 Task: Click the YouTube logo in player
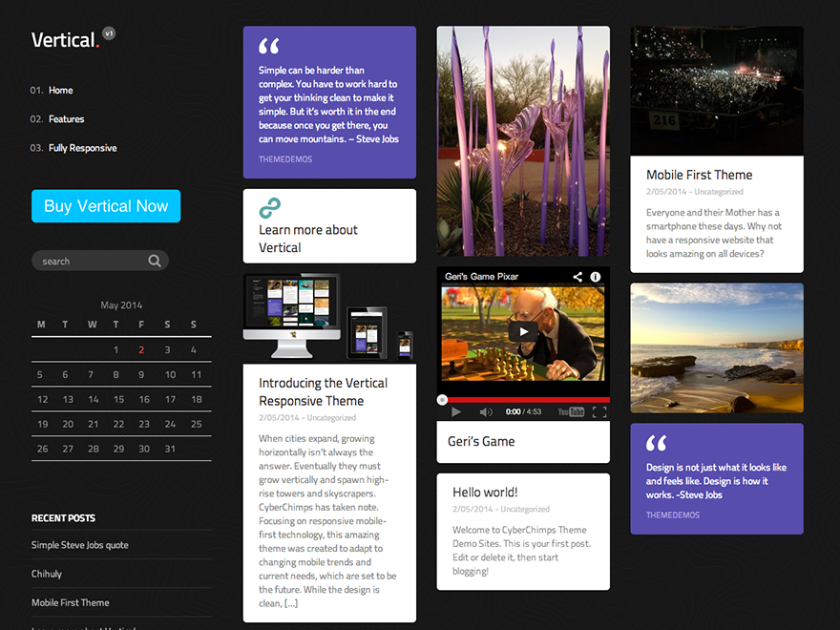click(571, 411)
